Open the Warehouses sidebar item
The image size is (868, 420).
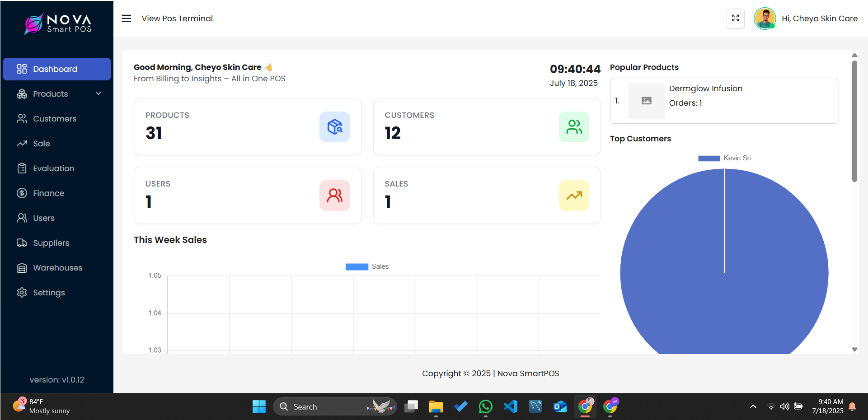tap(57, 268)
